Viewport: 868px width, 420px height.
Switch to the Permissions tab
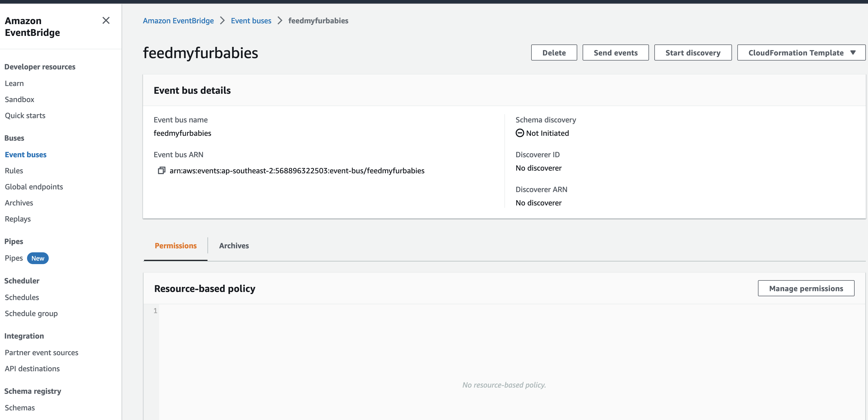176,246
